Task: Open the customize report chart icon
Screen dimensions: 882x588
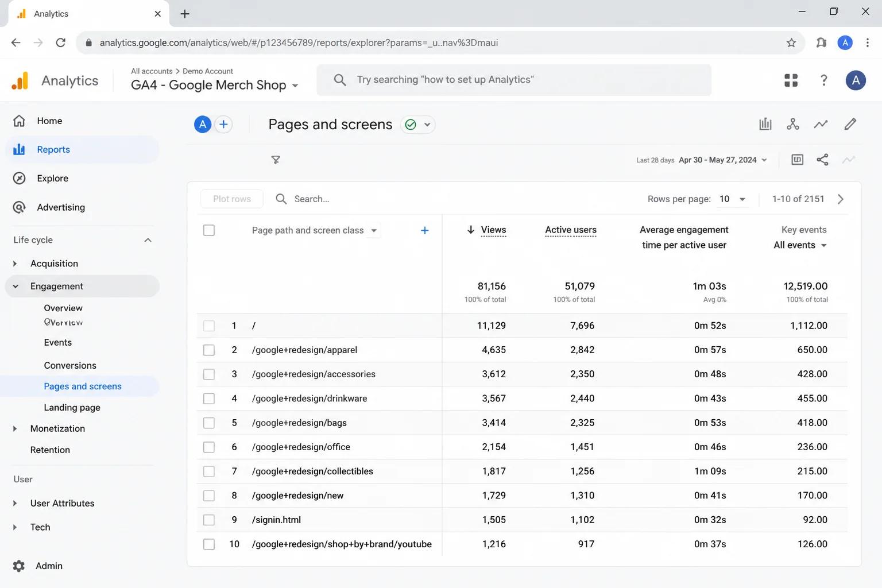Action: pyautogui.click(x=765, y=124)
